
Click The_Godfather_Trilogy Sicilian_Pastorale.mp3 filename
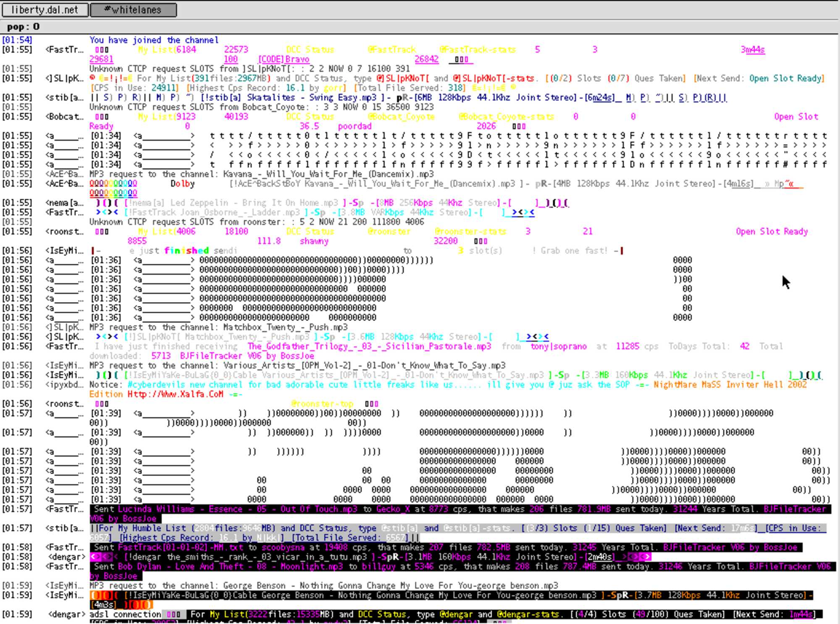point(369,347)
